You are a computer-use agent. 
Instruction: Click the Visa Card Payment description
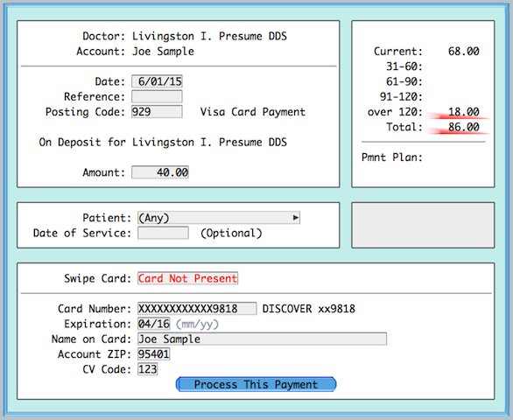click(253, 112)
